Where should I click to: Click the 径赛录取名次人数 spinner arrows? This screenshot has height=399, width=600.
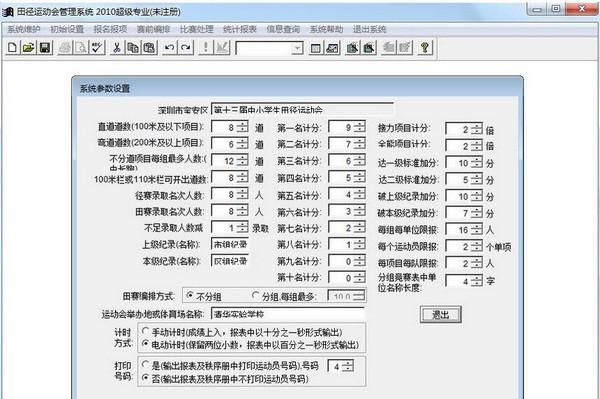(x=242, y=194)
